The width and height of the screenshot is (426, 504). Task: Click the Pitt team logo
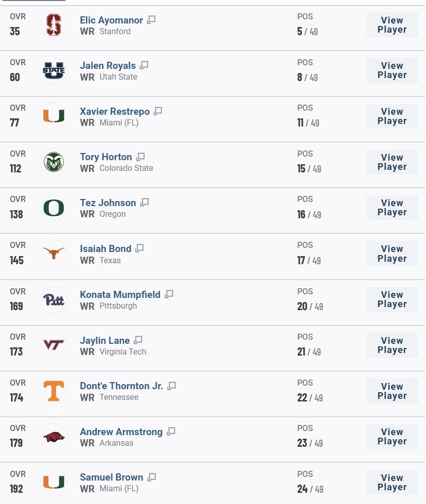pyautogui.click(x=54, y=299)
